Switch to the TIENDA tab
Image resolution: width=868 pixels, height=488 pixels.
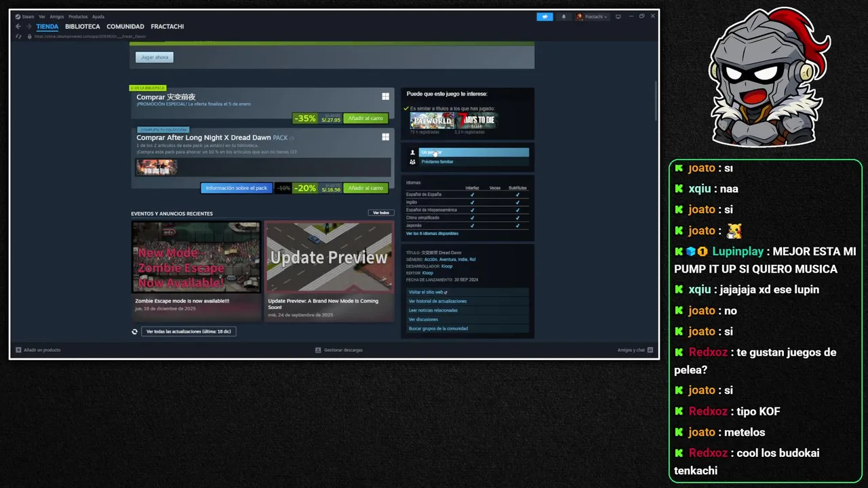(47, 26)
